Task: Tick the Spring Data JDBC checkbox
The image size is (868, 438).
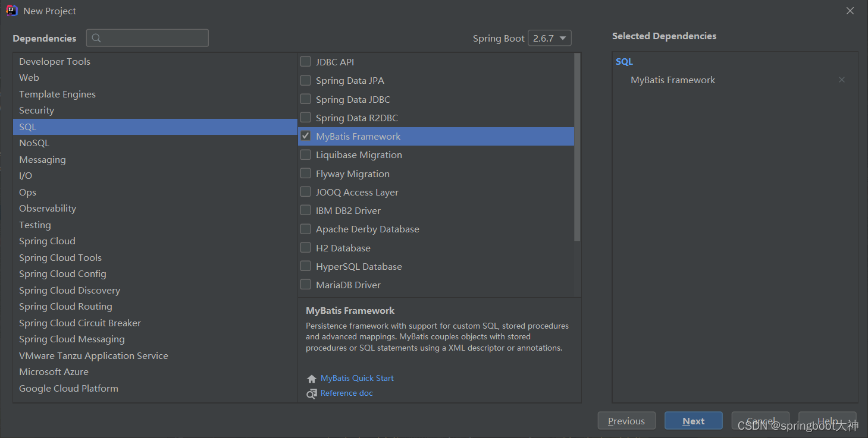Action: point(305,99)
